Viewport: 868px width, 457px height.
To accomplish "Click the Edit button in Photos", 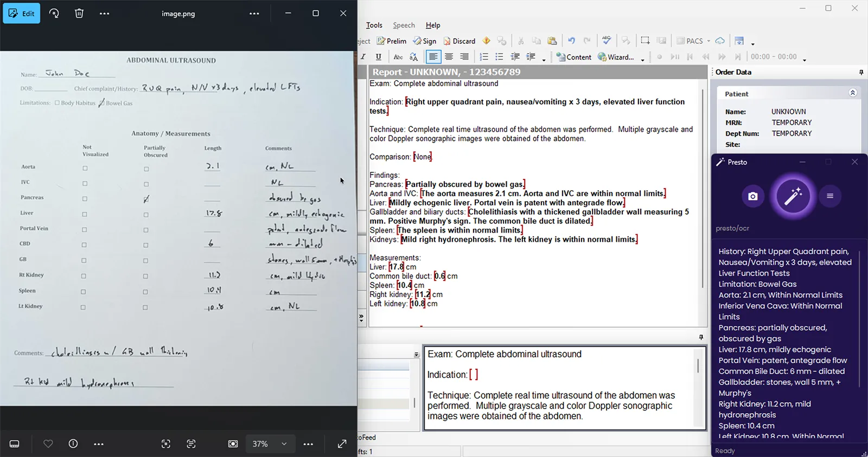I will click(x=22, y=13).
